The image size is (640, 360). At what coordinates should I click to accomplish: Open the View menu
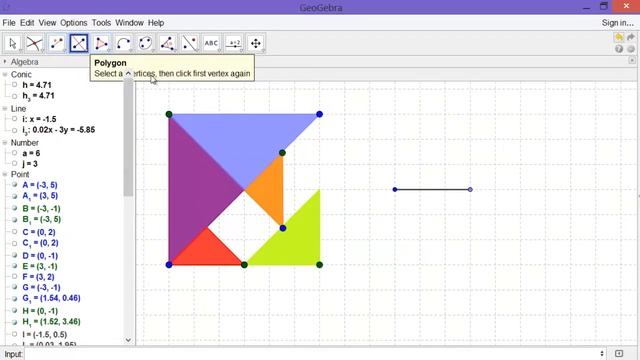point(47,23)
